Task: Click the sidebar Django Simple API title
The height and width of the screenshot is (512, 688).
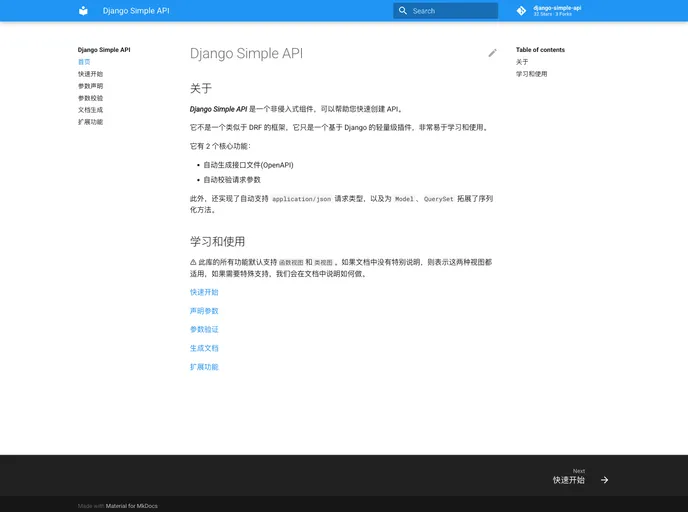Action: coord(104,50)
